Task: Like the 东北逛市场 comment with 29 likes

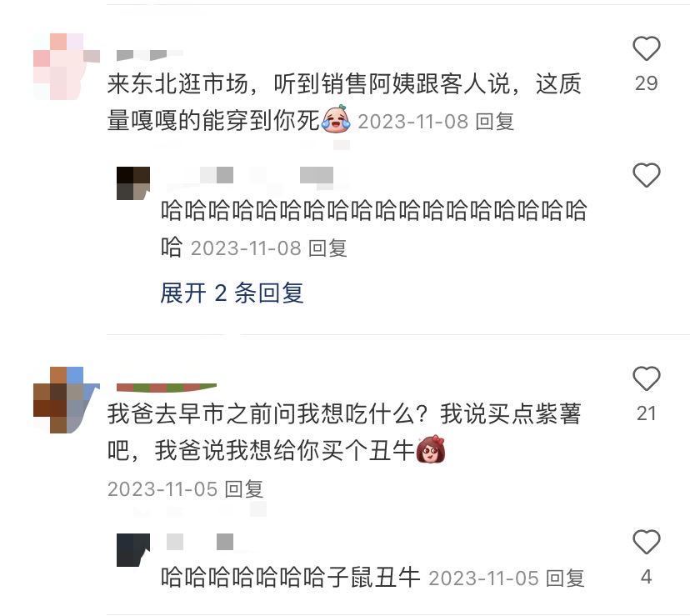Action: coord(646,48)
